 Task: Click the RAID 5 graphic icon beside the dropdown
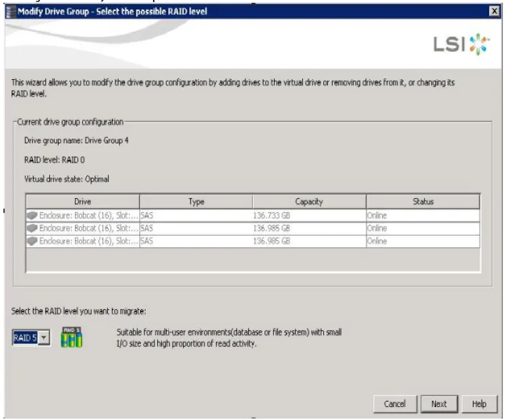tap(71, 337)
